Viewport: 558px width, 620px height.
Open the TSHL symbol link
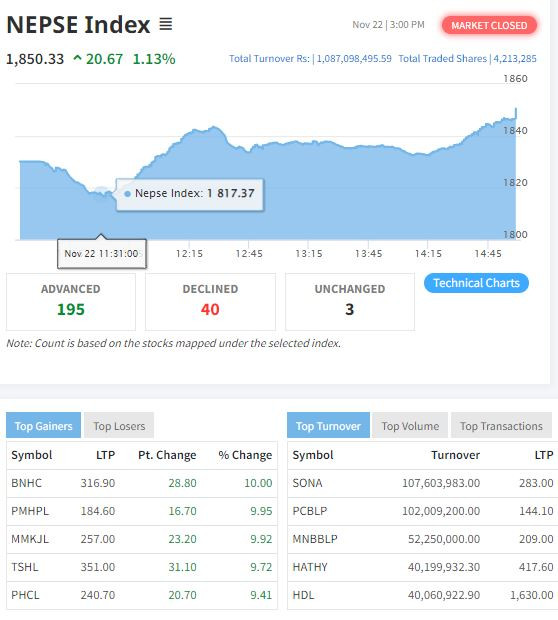pyautogui.click(x=25, y=567)
